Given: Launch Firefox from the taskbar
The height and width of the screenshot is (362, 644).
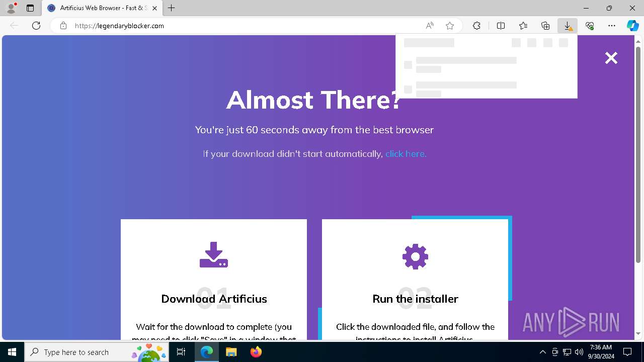Looking at the screenshot, I should 256,352.
